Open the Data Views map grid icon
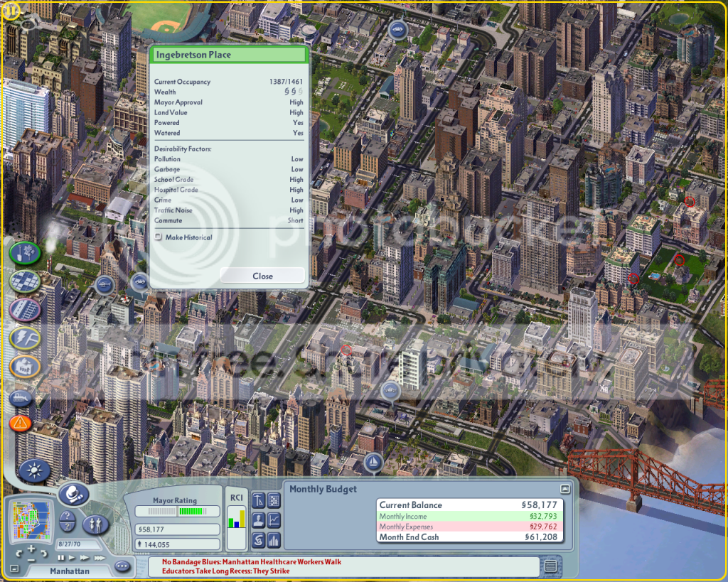 coord(274,500)
